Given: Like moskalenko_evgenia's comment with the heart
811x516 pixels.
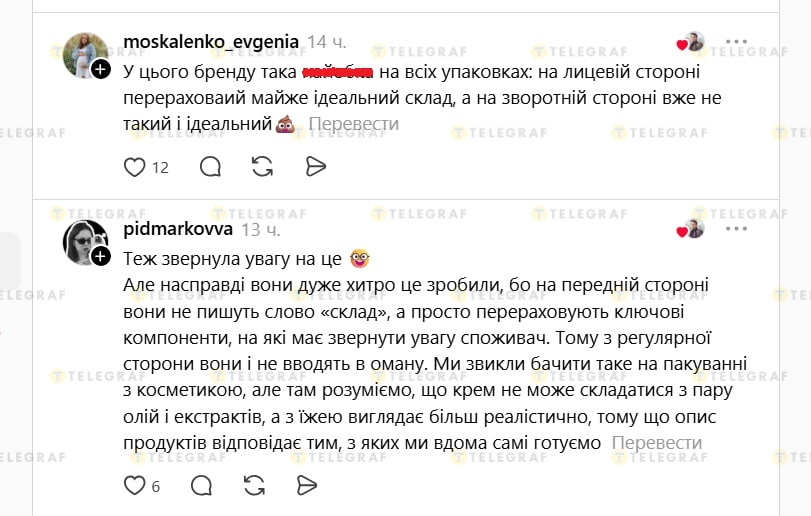Looking at the screenshot, I should pos(135,167).
